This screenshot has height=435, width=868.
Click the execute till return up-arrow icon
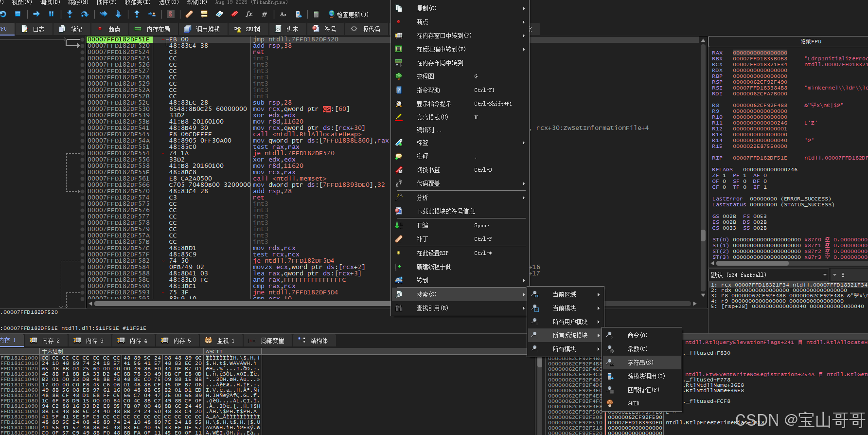(137, 14)
